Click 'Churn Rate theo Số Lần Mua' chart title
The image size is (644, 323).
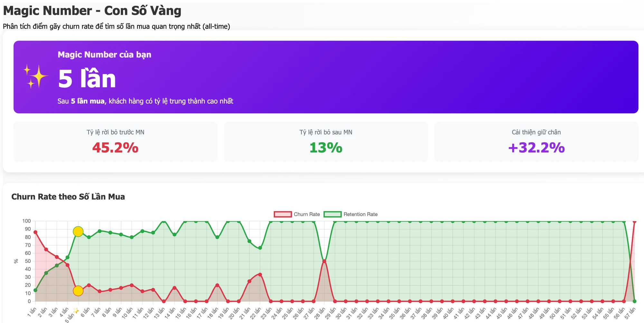[x=68, y=197]
